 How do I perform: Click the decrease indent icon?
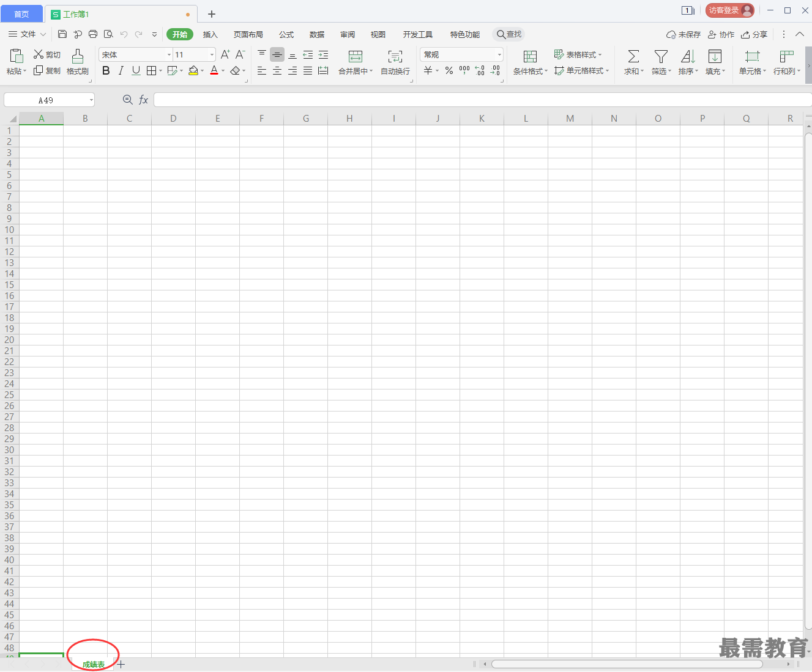pos(308,54)
